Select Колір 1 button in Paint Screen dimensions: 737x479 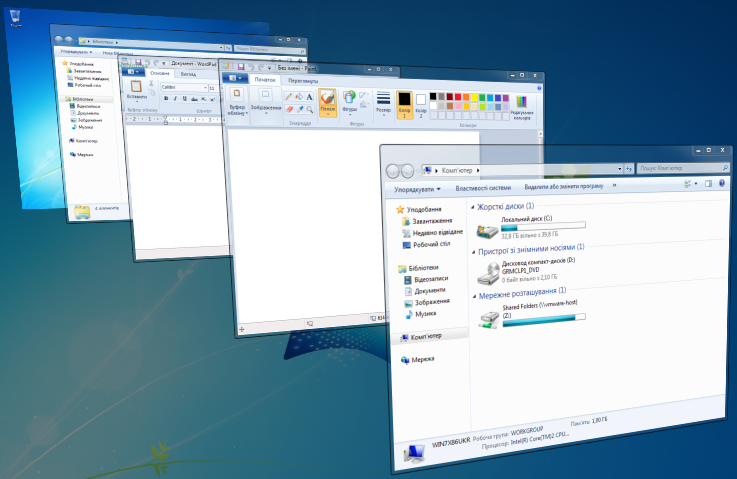404,104
